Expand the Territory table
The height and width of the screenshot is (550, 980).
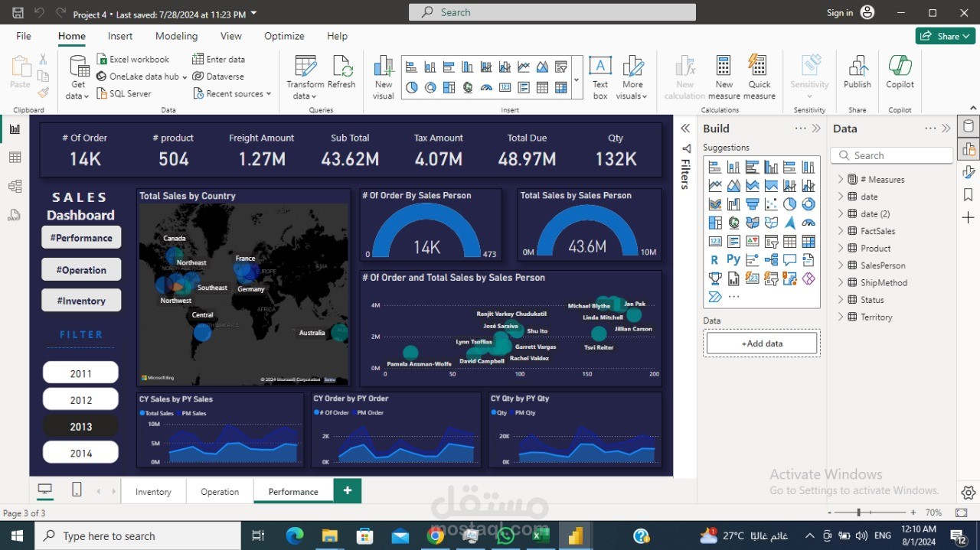click(840, 317)
